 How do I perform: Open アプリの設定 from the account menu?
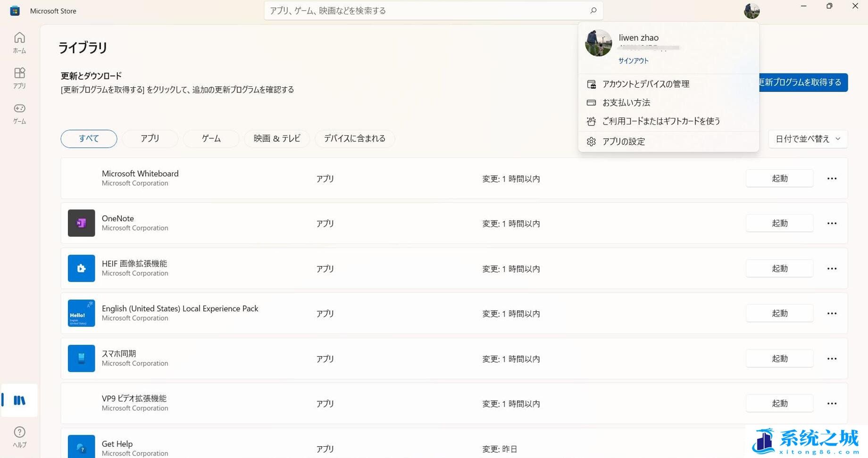click(x=624, y=141)
